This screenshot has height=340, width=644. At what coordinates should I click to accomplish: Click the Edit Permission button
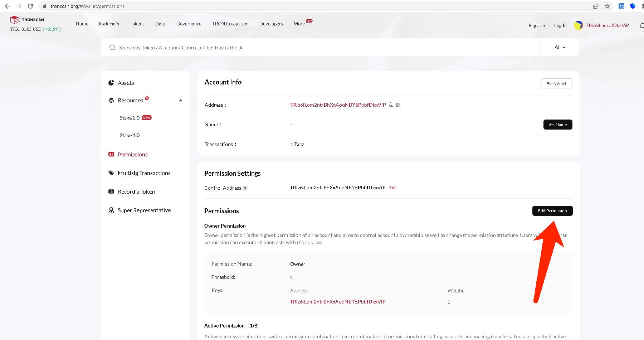552,211
